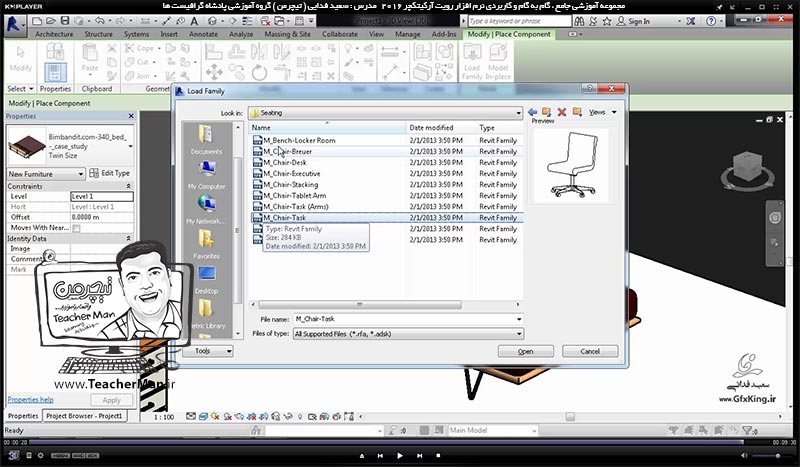The image size is (800, 467).
Task: Click the Undo arrow in Quick Access toolbar
Action: click(x=99, y=21)
